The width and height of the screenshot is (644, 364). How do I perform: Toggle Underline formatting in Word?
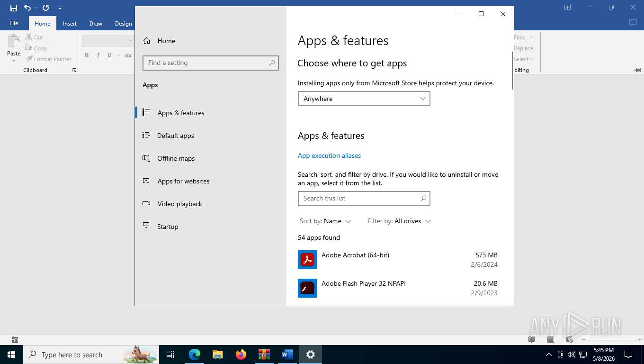[x=109, y=55]
